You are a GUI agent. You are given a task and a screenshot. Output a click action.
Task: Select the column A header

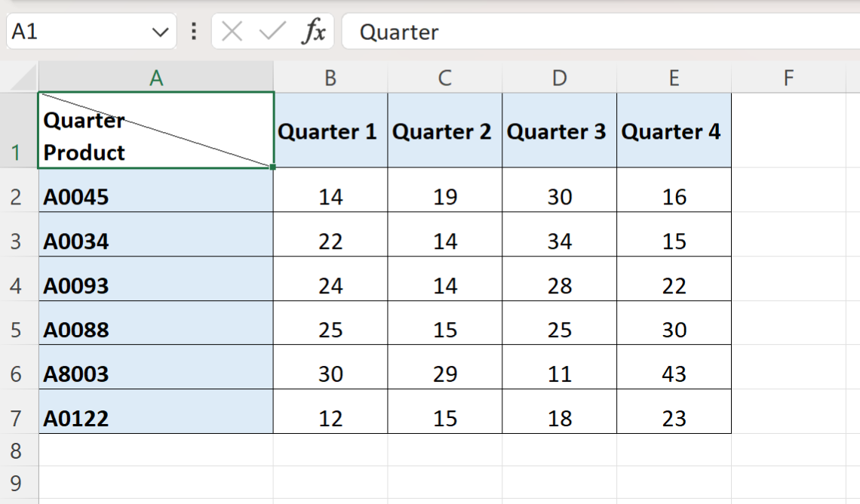(156, 77)
